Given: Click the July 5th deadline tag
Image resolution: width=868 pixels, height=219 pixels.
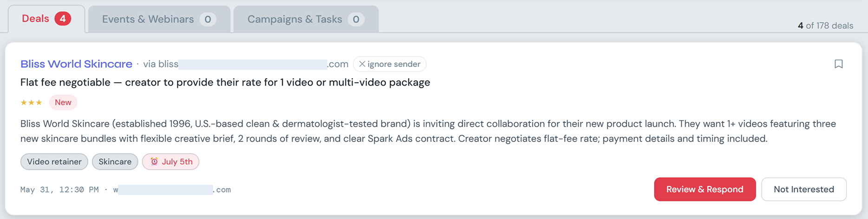Looking at the screenshot, I should [170, 161].
